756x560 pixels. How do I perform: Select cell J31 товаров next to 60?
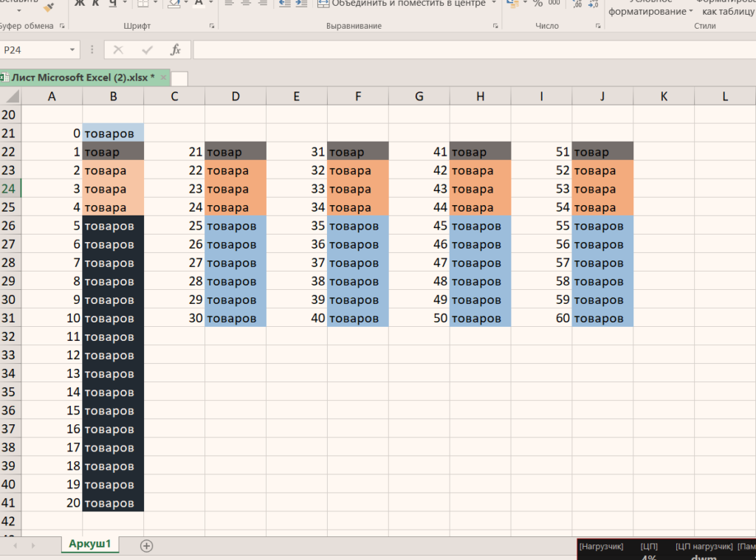tap(602, 318)
